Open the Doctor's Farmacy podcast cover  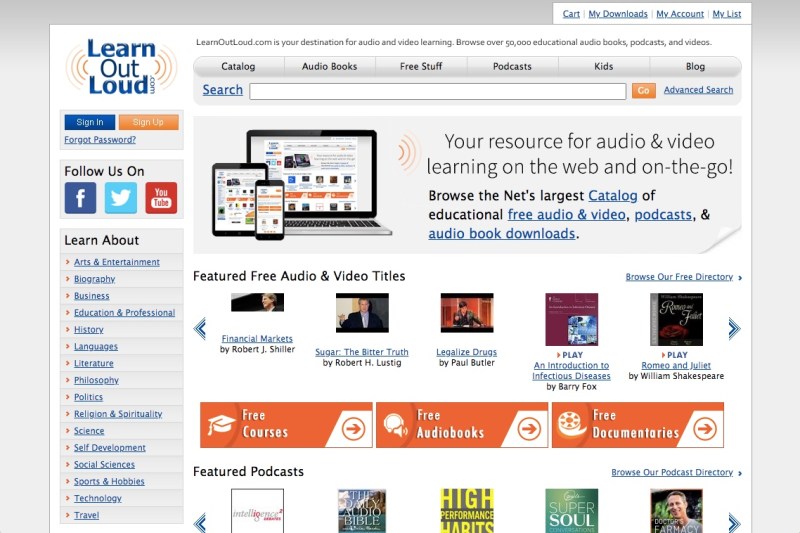[677, 511]
